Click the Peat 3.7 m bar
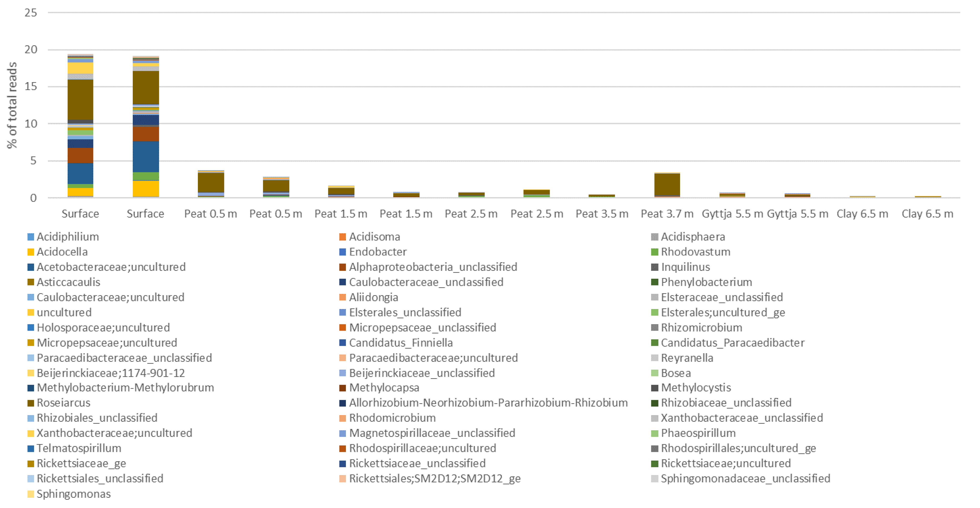The image size is (980, 508). click(x=667, y=185)
